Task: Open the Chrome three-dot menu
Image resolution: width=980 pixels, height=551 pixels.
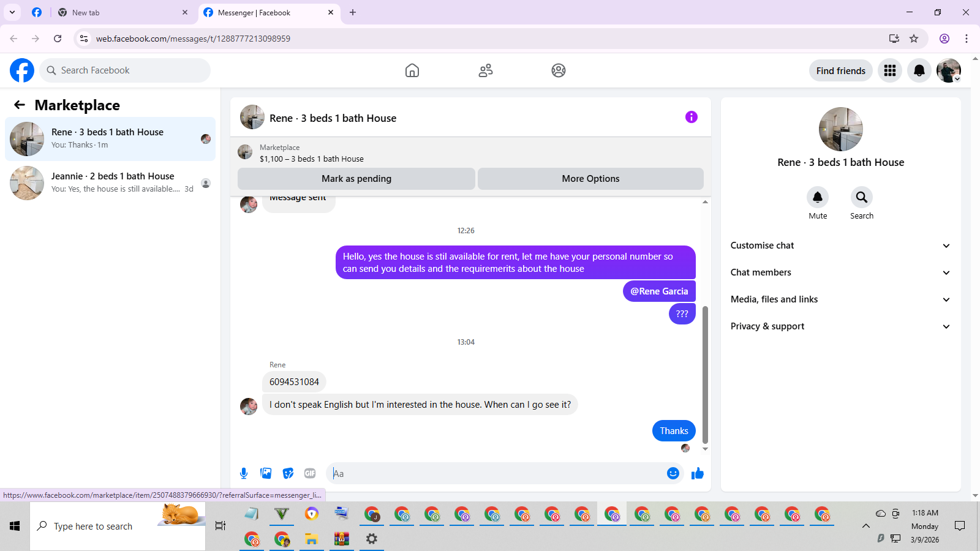Action: click(967, 39)
